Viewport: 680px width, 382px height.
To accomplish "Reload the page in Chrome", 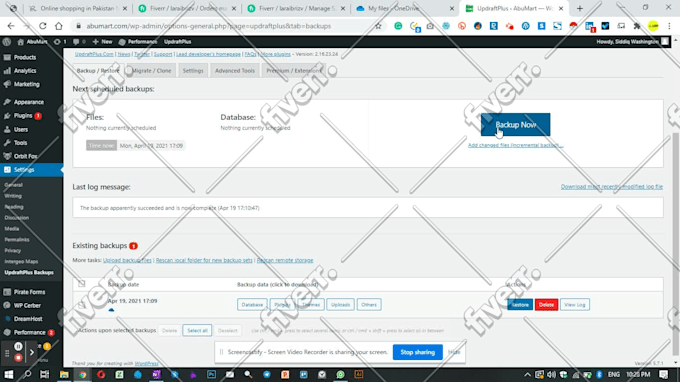I will point(42,26).
